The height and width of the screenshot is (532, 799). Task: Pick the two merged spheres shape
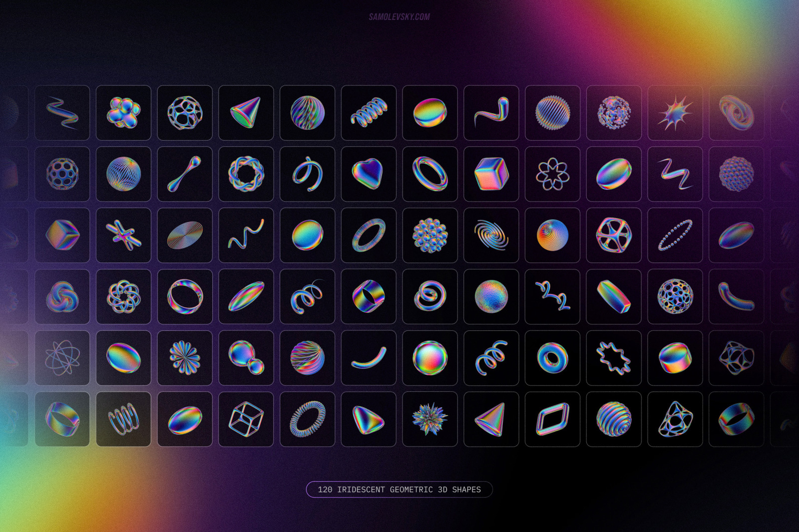pyautogui.click(x=246, y=358)
